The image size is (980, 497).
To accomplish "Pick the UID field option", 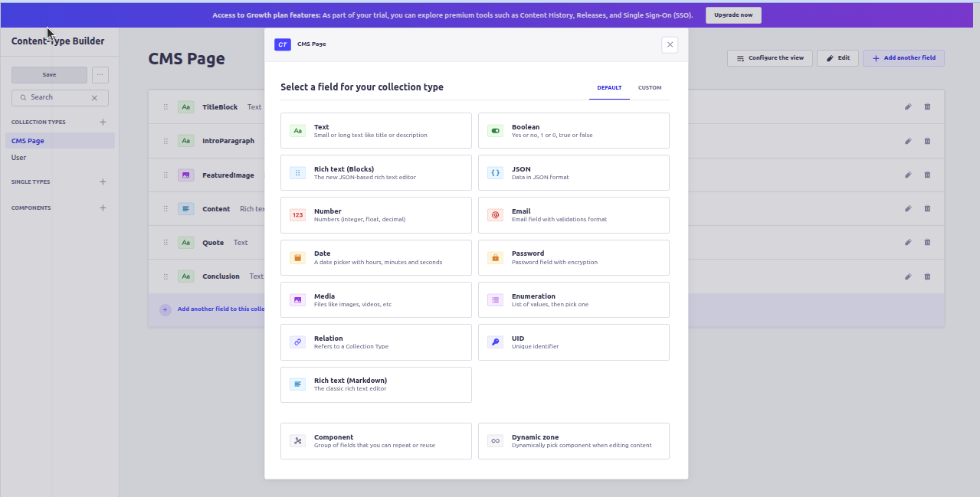I will click(x=573, y=342).
